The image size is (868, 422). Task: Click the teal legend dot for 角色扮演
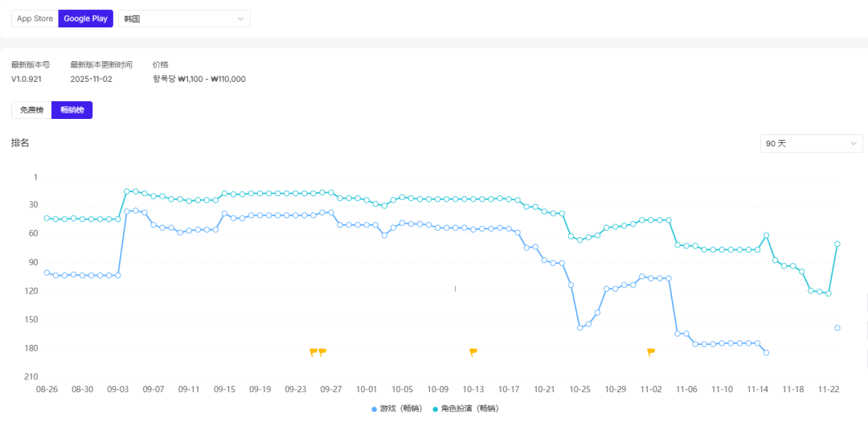[436, 409]
